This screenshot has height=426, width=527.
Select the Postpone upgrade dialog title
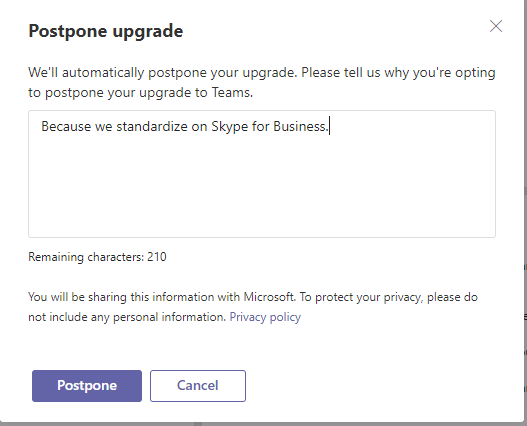click(106, 32)
